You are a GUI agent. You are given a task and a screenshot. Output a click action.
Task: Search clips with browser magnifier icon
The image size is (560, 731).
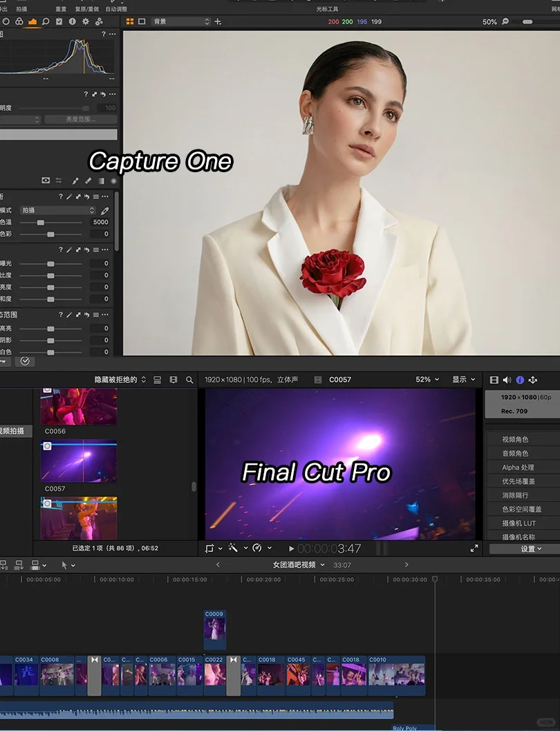tap(189, 380)
